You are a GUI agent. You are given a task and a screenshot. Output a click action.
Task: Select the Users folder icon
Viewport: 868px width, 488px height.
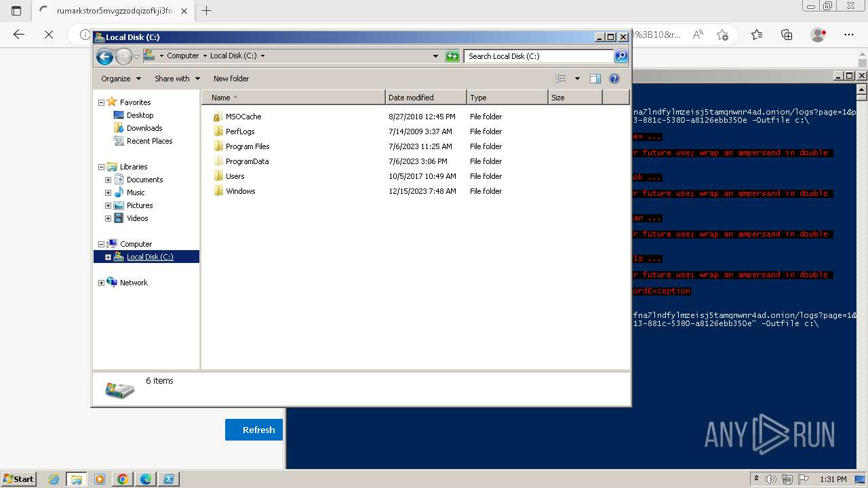coord(218,176)
